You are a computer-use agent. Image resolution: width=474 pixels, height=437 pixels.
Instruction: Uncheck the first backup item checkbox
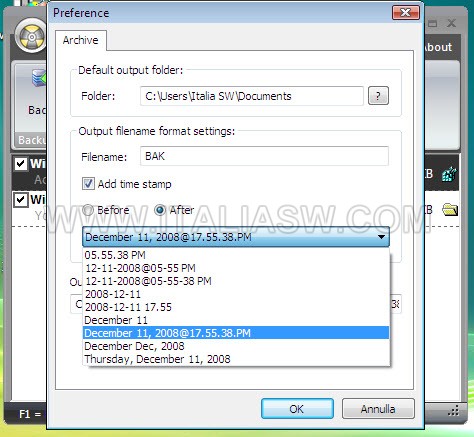pyautogui.click(x=21, y=164)
